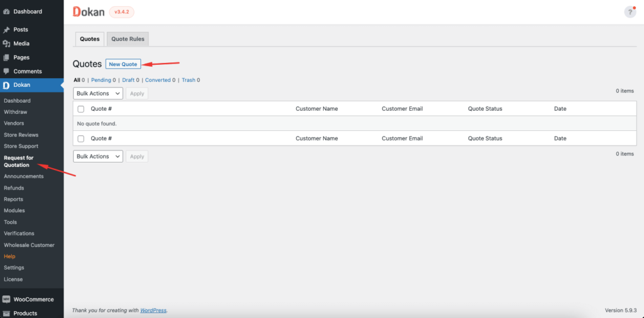Click the bottom Date column footer
644x318 pixels.
(x=560, y=139)
